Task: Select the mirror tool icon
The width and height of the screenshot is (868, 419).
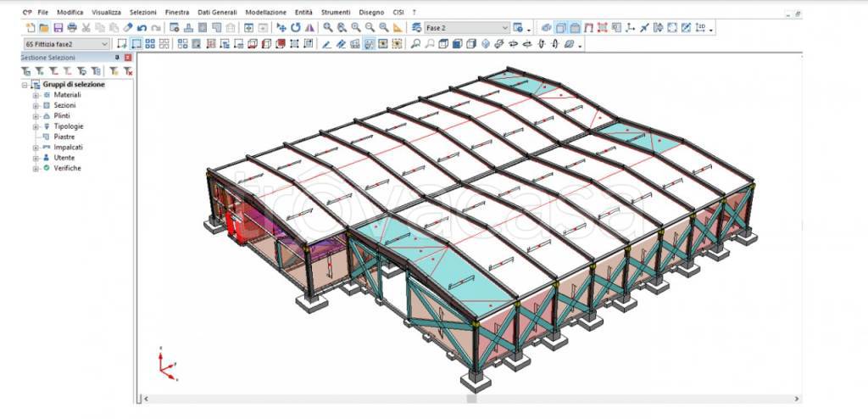Action: point(309,28)
